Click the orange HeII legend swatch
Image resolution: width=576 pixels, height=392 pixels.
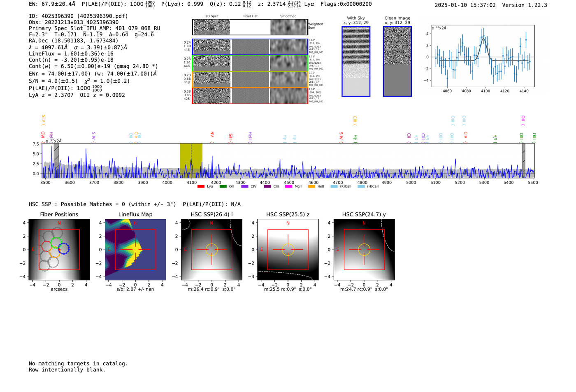[311, 186]
